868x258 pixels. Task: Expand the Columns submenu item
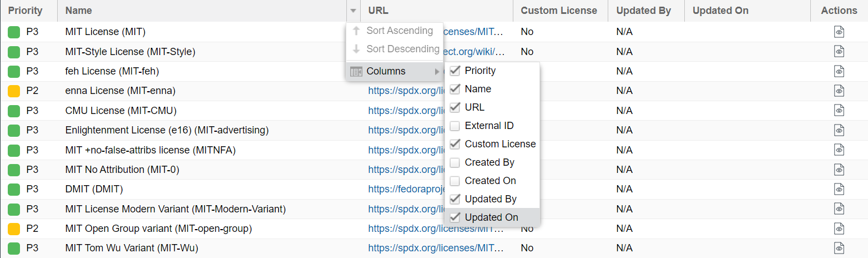click(394, 71)
